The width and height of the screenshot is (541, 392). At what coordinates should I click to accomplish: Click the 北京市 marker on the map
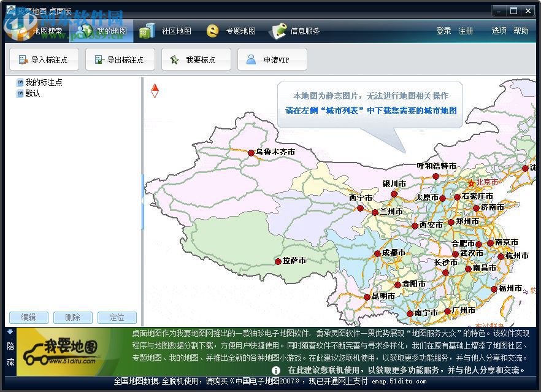coord(472,182)
